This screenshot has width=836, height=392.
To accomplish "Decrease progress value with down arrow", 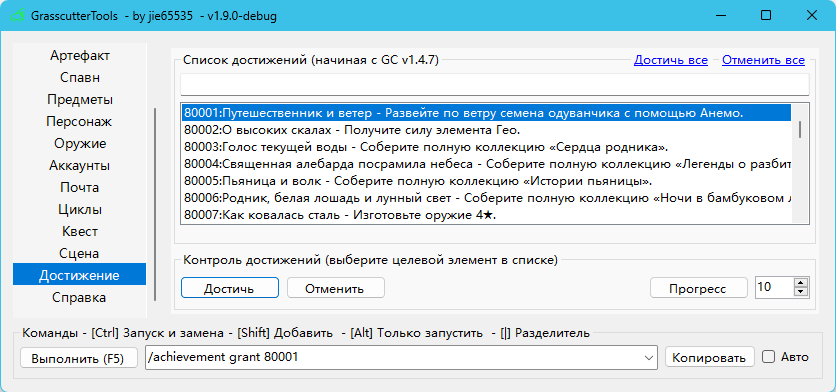I will point(801,292).
